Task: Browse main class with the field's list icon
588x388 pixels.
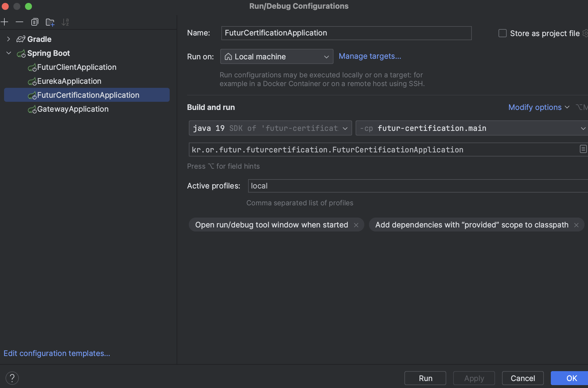Action: (x=583, y=149)
